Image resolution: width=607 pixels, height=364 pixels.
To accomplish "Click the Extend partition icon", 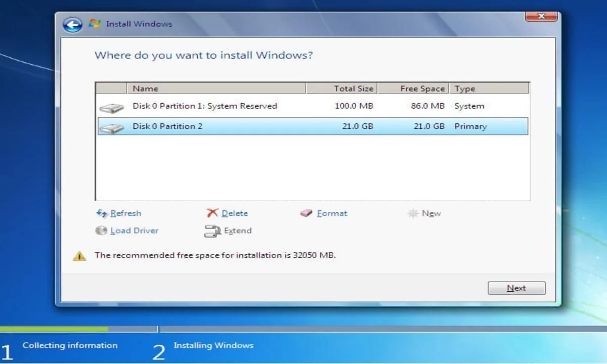I will point(212,231).
